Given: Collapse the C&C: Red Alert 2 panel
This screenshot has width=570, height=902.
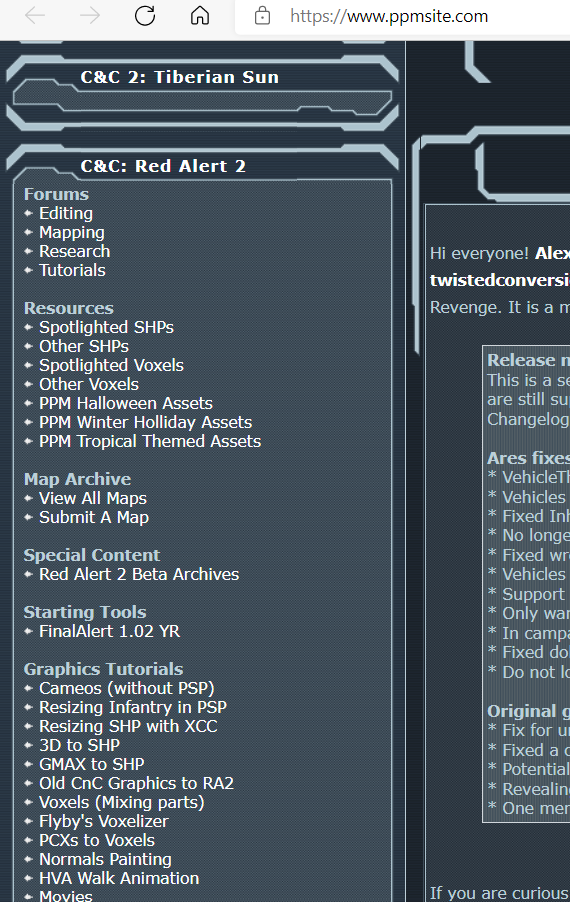Looking at the screenshot, I should (163, 166).
